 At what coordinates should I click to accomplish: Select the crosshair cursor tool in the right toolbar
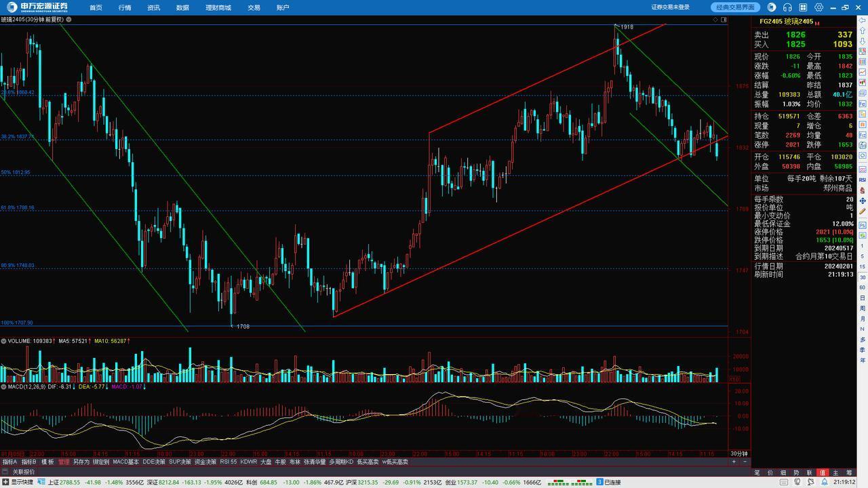click(x=863, y=201)
